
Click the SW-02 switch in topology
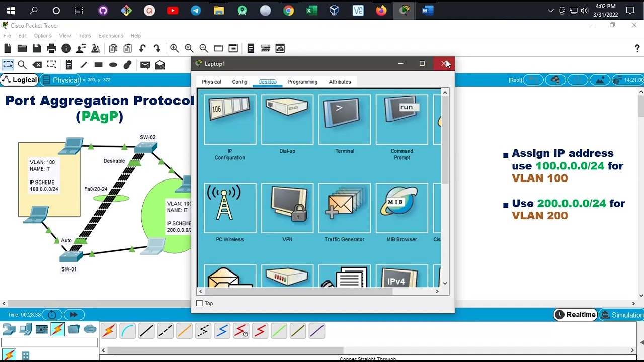[146, 147]
